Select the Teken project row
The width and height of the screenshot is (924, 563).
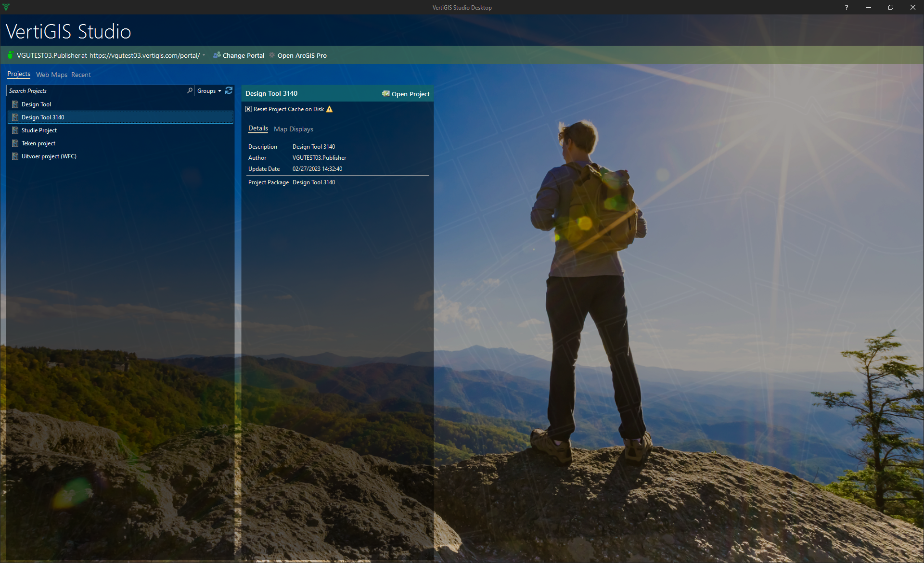click(x=120, y=143)
